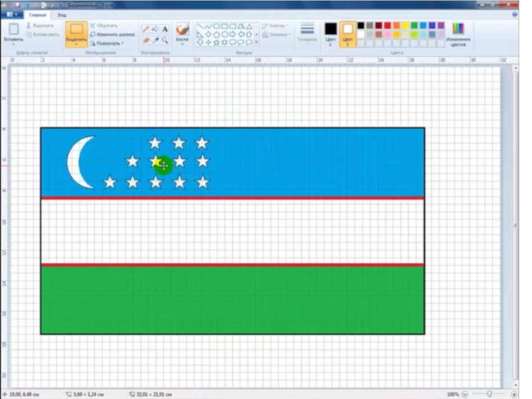Select the Fill with color bucket tool
The image size is (532, 399).
[x=155, y=29]
